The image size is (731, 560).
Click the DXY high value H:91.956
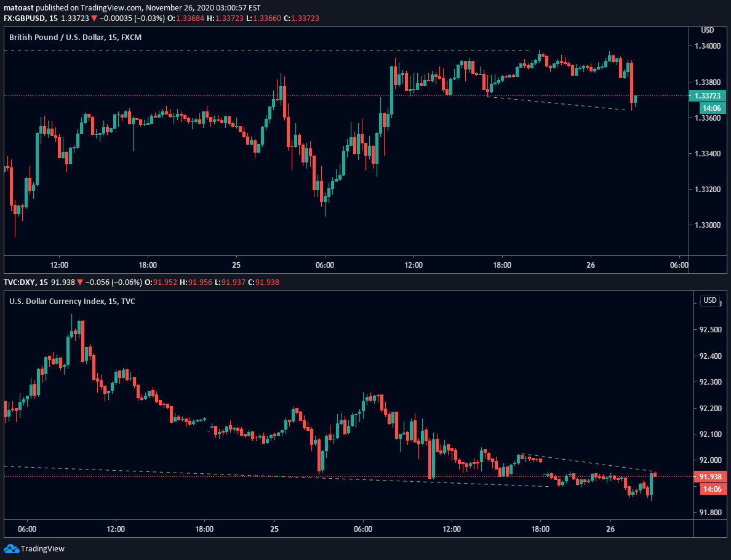196,282
